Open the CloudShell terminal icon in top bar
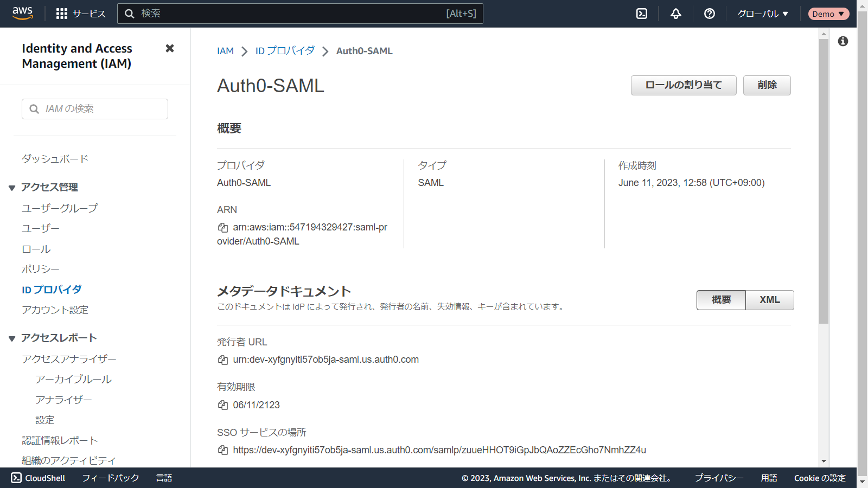This screenshot has width=868, height=488. (642, 14)
